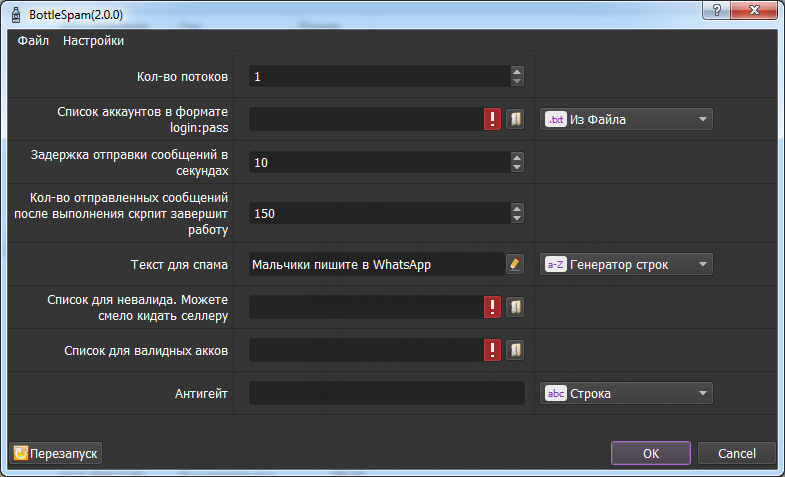
Task: Open the 'Из Файла' source dropdown
Action: [x=626, y=119]
